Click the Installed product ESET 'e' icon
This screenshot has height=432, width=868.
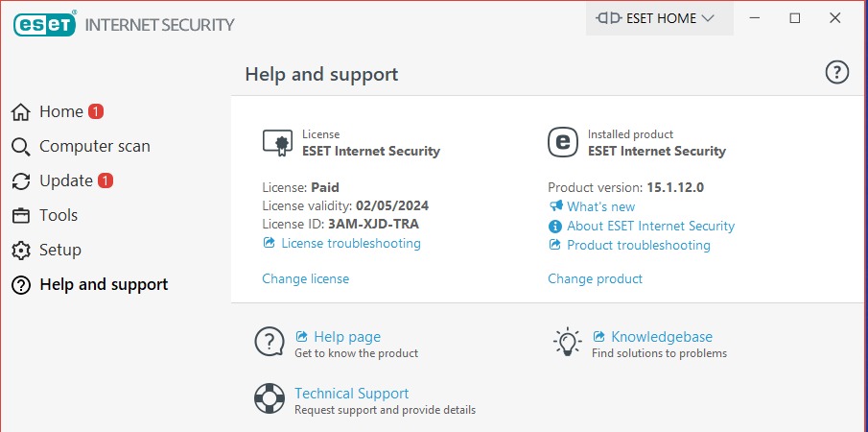coord(562,143)
